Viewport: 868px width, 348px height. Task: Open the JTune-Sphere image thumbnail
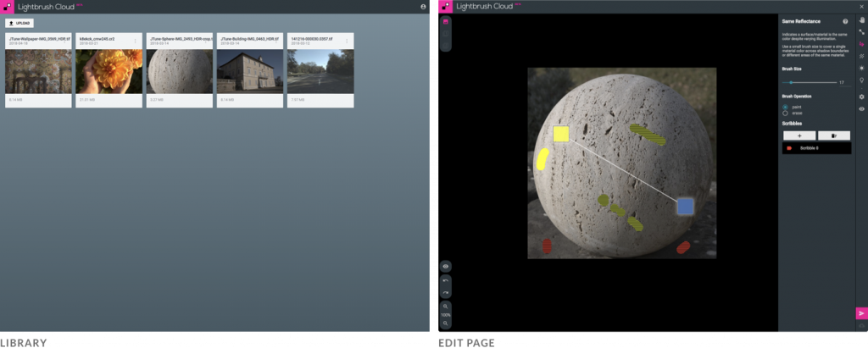180,71
